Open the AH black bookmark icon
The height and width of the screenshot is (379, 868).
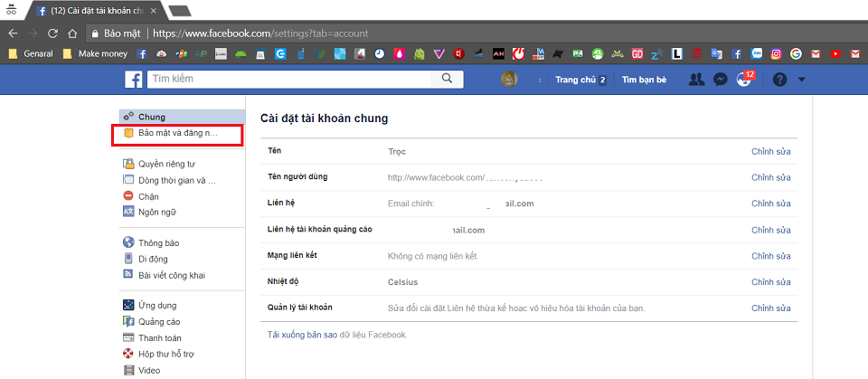[x=499, y=53]
